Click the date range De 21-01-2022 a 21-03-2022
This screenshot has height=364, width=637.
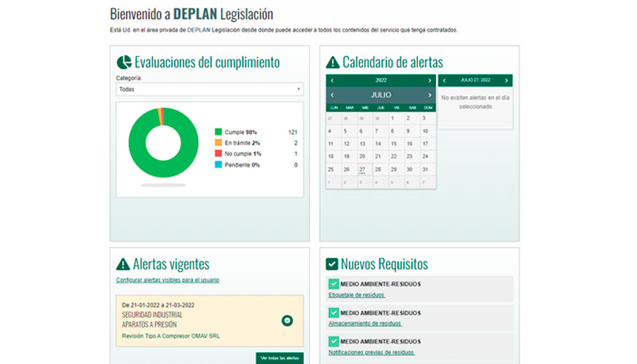click(158, 305)
